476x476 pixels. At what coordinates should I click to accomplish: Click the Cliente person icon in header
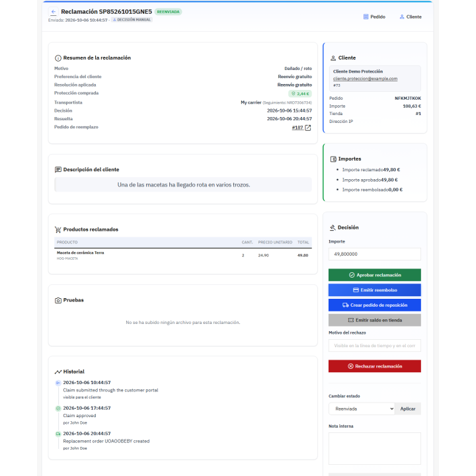tap(402, 17)
